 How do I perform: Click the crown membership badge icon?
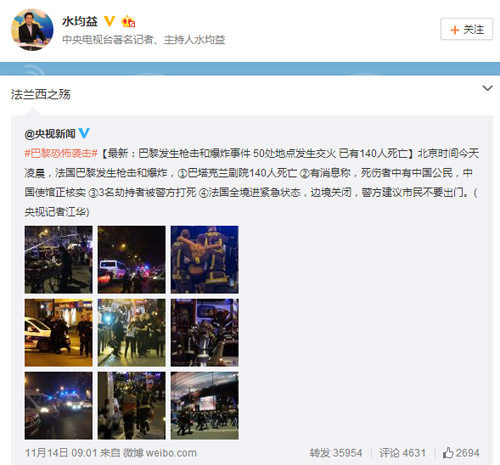[128, 22]
